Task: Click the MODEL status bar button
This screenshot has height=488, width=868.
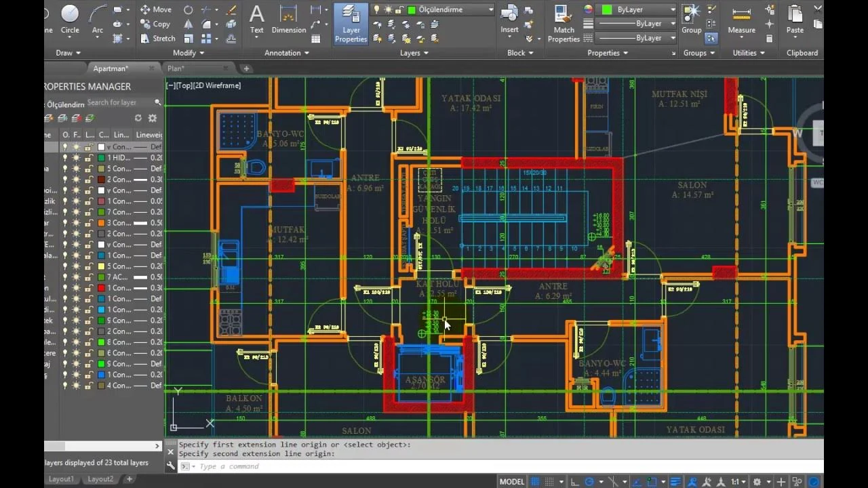Action: tap(511, 482)
